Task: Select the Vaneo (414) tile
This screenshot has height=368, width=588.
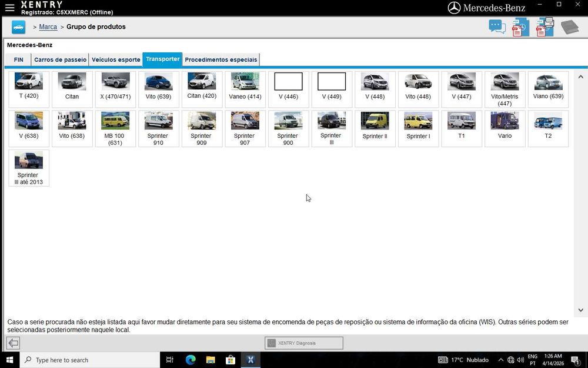Action: (245, 89)
